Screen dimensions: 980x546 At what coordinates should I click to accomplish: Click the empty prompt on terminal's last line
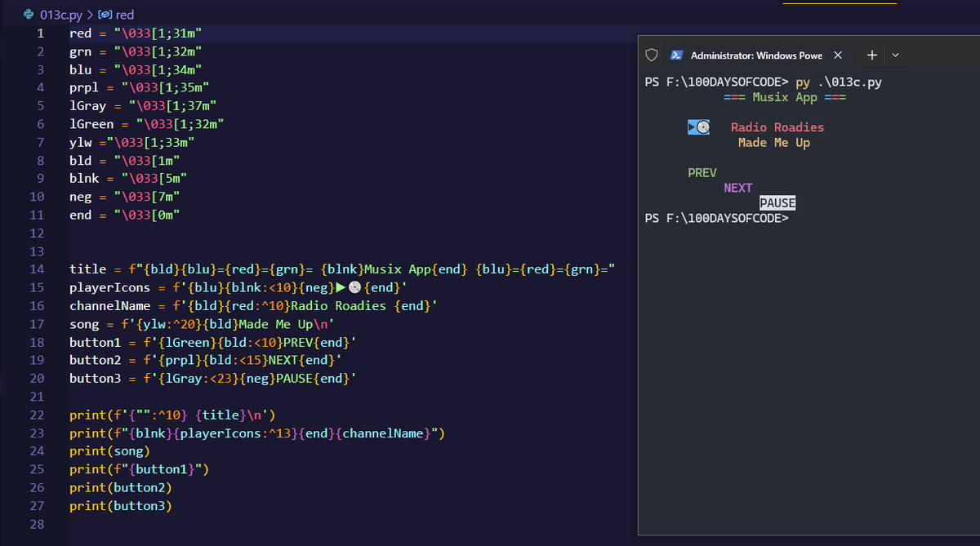(x=716, y=219)
